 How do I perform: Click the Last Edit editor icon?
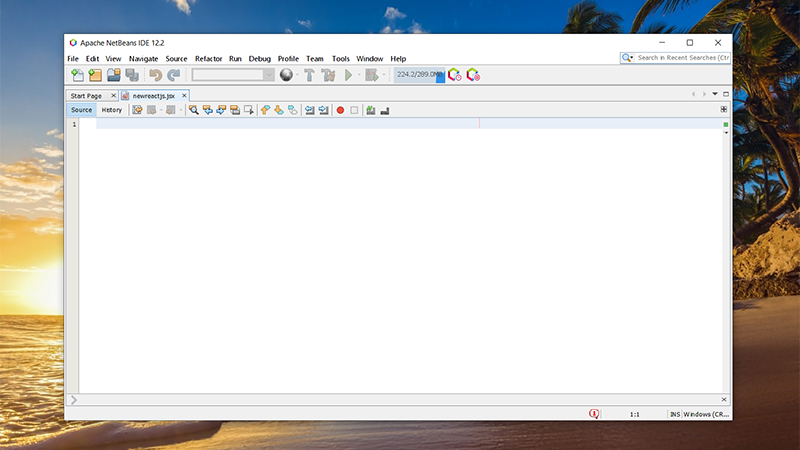coord(137,110)
